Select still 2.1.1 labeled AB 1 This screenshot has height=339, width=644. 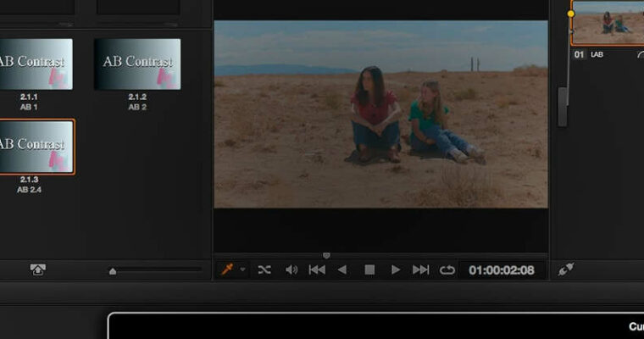[x=36, y=64]
